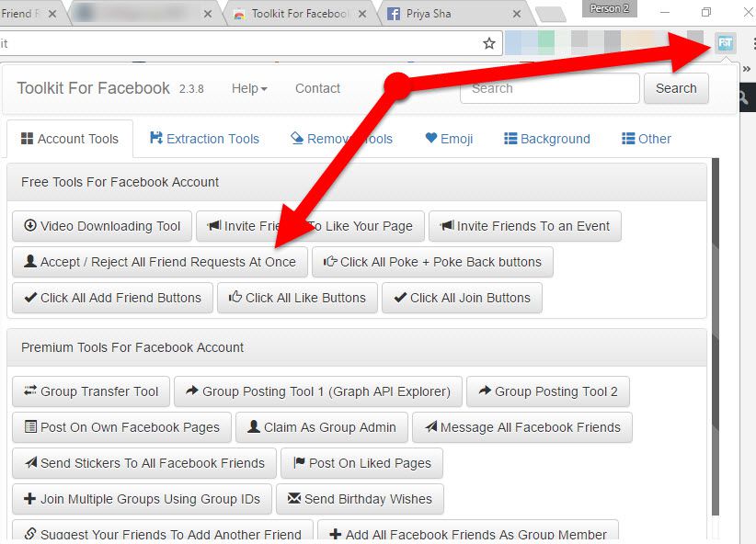Expand the Help dropdown menu
This screenshot has width=756, height=544.
click(x=249, y=88)
